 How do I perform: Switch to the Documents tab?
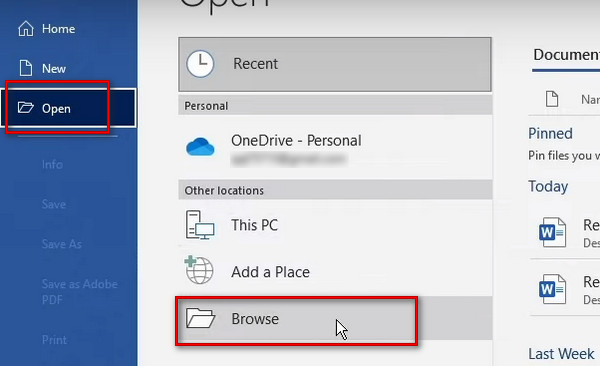point(566,55)
